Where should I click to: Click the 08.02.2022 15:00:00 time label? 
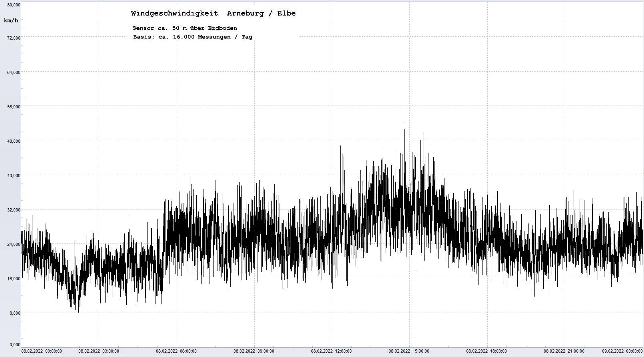pos(409,351)
